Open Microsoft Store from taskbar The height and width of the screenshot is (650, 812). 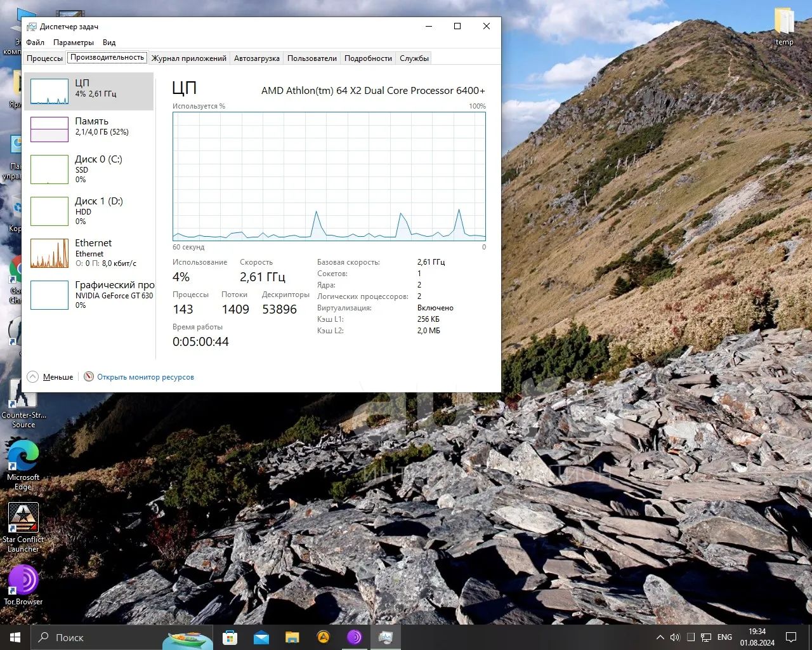230,637
